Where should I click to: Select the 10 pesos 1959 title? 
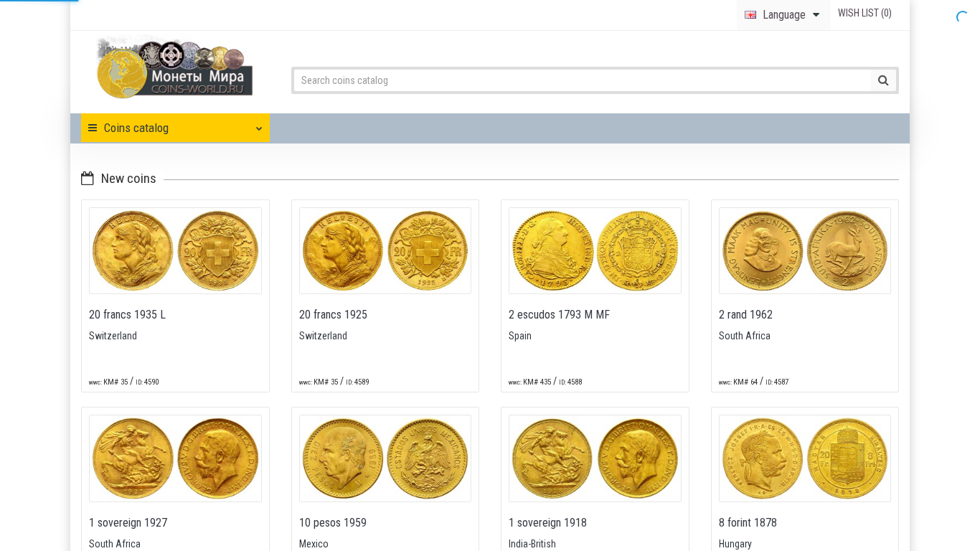[333, 522]
